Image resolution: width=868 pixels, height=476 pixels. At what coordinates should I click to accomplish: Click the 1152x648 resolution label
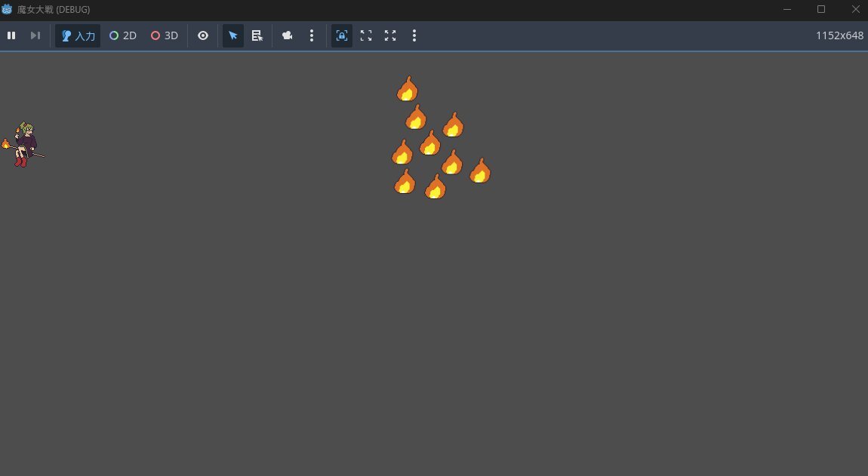click(839, 35)
